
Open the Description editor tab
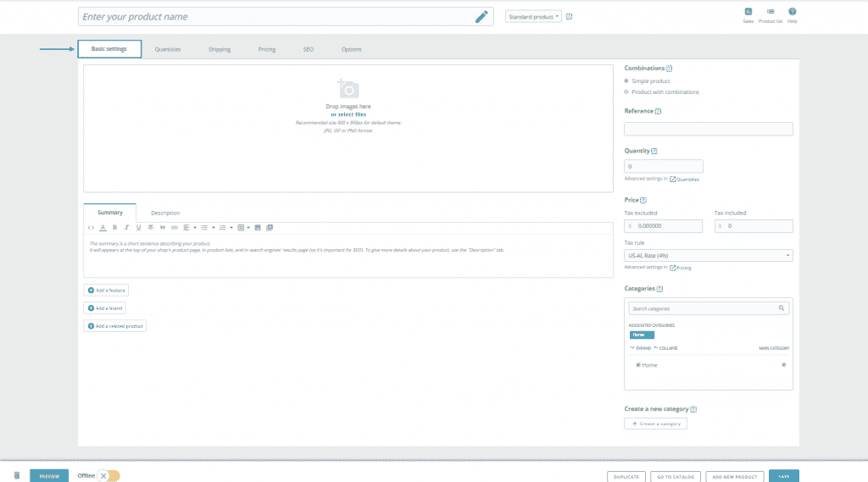pyautogui.click(x=165, y=213)
